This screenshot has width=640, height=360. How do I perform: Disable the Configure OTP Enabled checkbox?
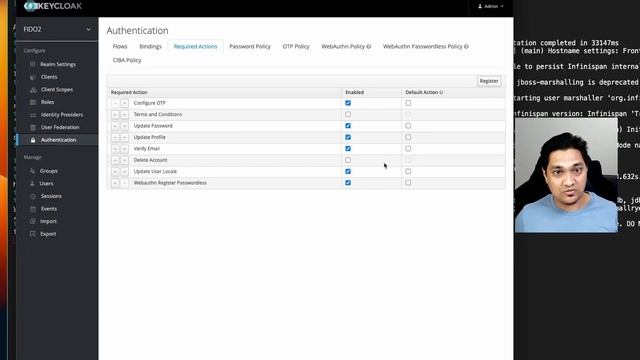pyautogui.click(x=348, y=103)
